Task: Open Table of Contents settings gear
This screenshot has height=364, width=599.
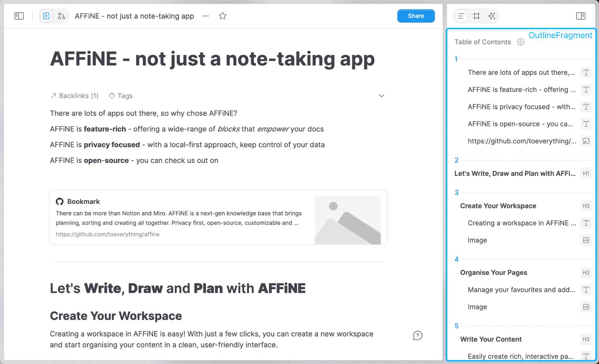Action: 521,42
